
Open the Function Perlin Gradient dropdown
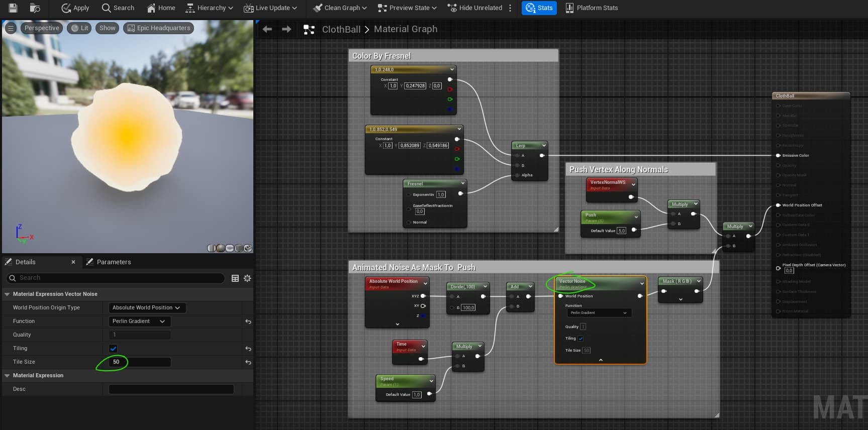tap(140, 321)
